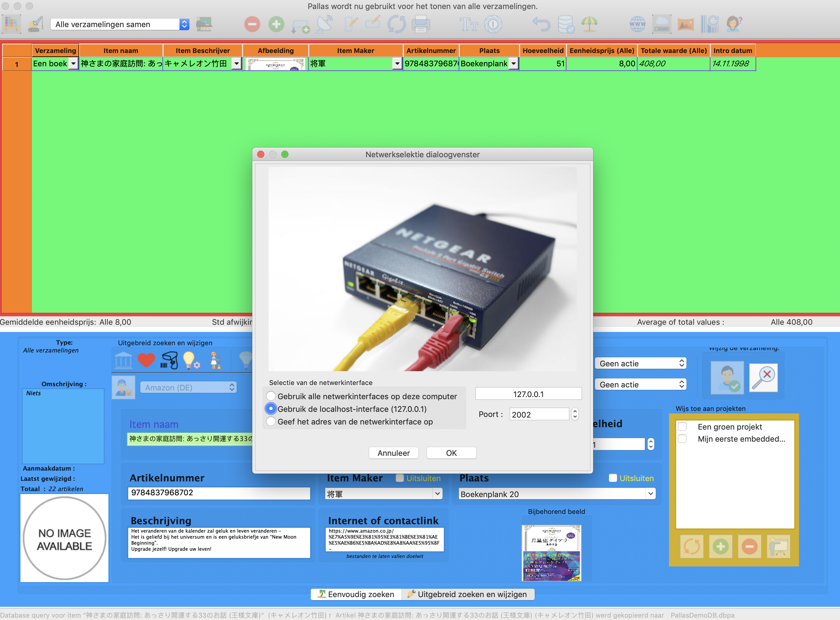Expand the 'Boekenplank 20' Plaats combo box
Image resolution: width=840 pixels, height=620 pixels.
click(x=650, y=494)
